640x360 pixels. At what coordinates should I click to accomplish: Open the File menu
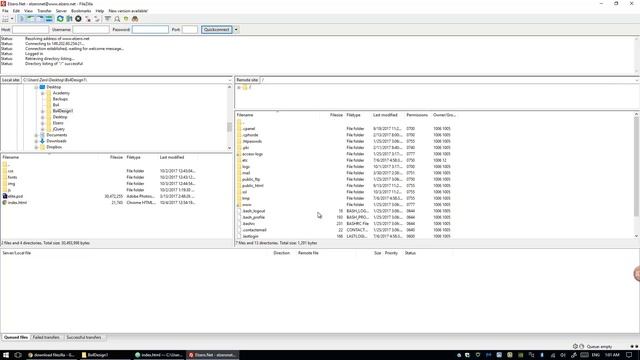[x=5, y=11]
